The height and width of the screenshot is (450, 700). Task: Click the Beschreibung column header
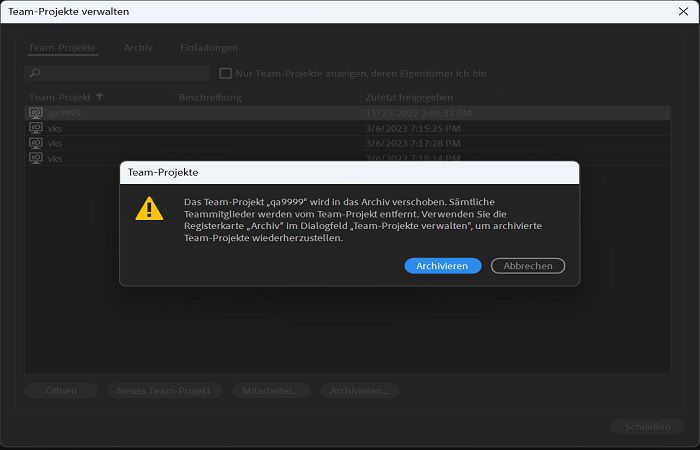click(x=210, y=97)
